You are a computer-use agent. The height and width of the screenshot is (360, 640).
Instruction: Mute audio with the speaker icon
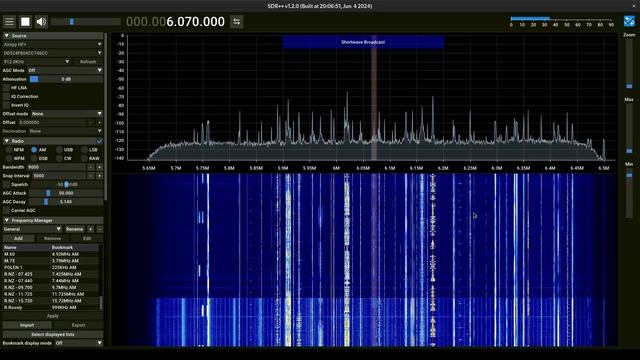point(41,22)
